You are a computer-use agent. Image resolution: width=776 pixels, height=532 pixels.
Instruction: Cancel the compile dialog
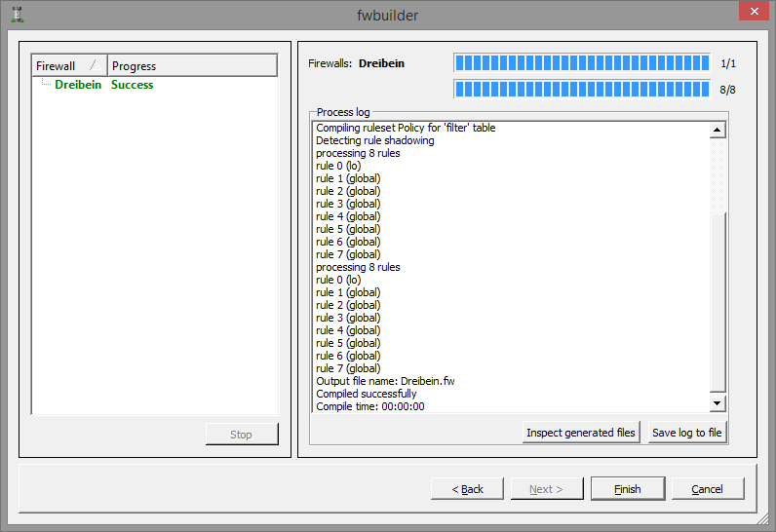coord(707,489)
